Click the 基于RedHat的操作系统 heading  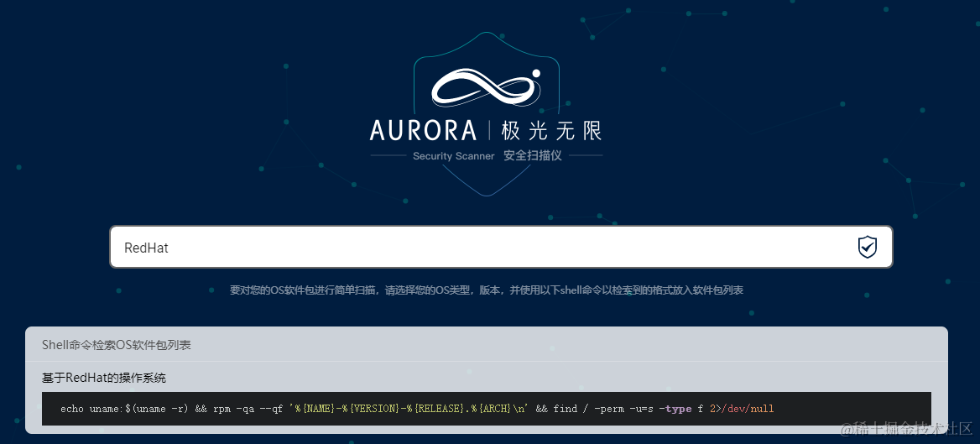pos(104,378)
